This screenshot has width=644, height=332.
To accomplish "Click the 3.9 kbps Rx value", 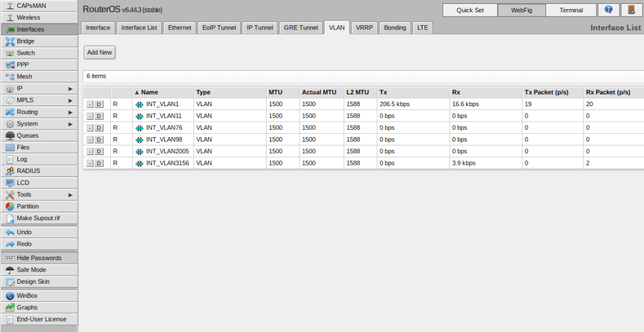I will [x=464, y=163].
